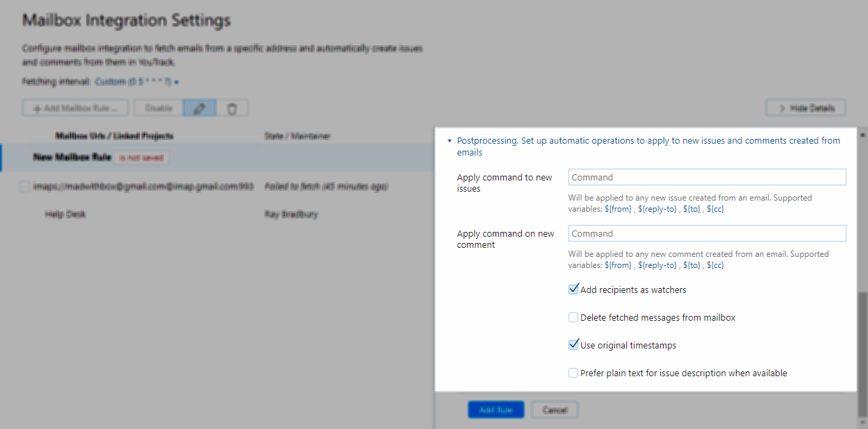Enable 'Prefer plain text for issue description'

point(573,373)
